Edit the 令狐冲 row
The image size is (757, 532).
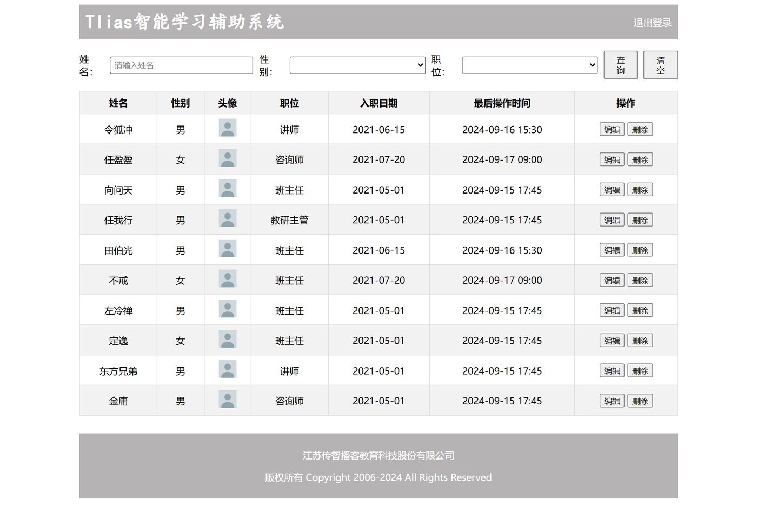[612, 130]
